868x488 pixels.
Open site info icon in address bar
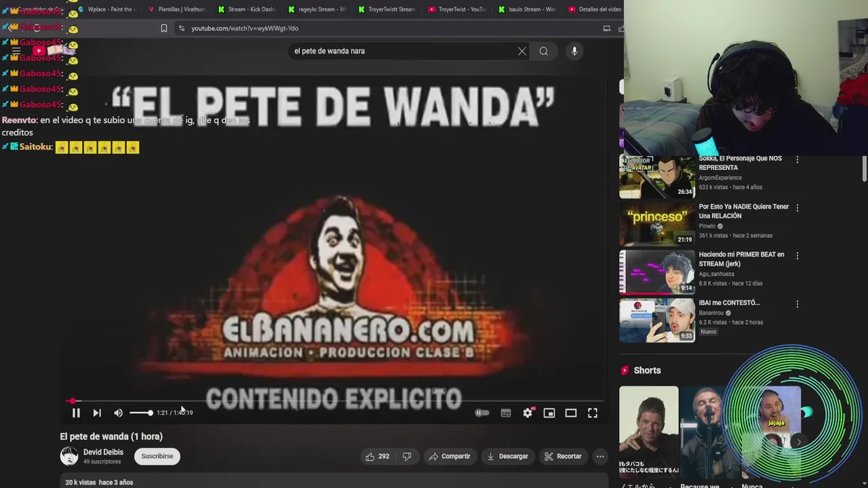(x=181, y=28)
